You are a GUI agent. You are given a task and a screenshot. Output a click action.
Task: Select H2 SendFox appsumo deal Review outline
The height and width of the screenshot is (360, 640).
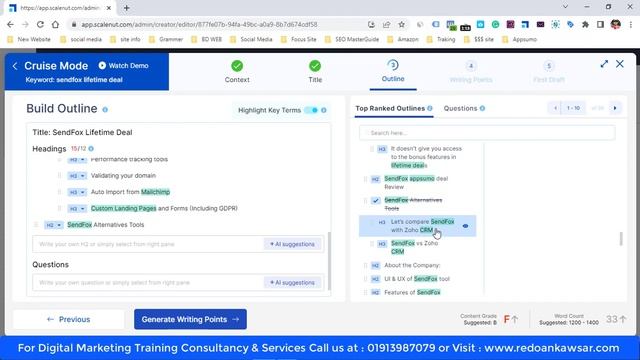tap(416, 183)
